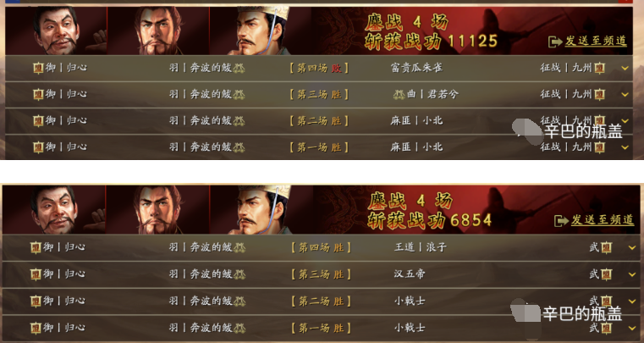Select the crowned general portrait in the 11125 report

coord(261,30)
